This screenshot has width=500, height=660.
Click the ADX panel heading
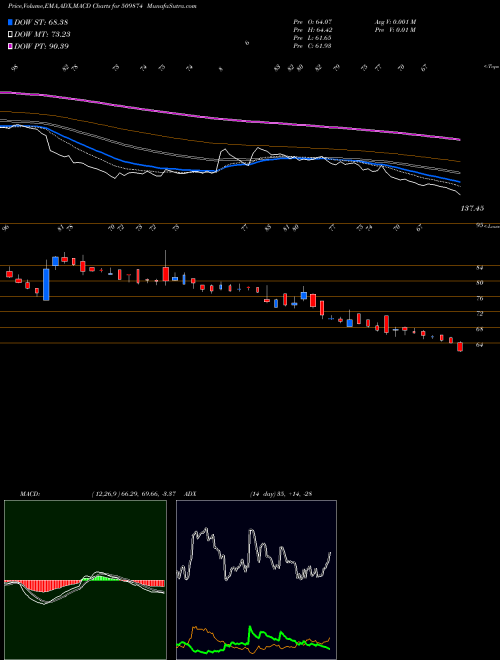[190, 493]
